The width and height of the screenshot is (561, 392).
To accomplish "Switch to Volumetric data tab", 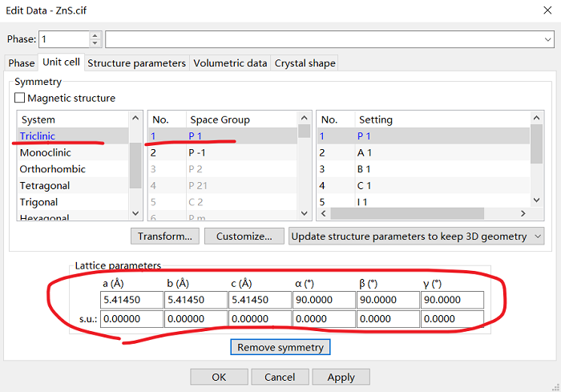I will click(x=230, y=63).
